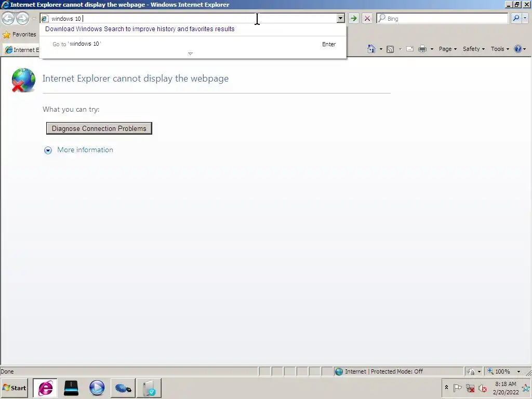Click the red Stop loading button

point(367,18)
